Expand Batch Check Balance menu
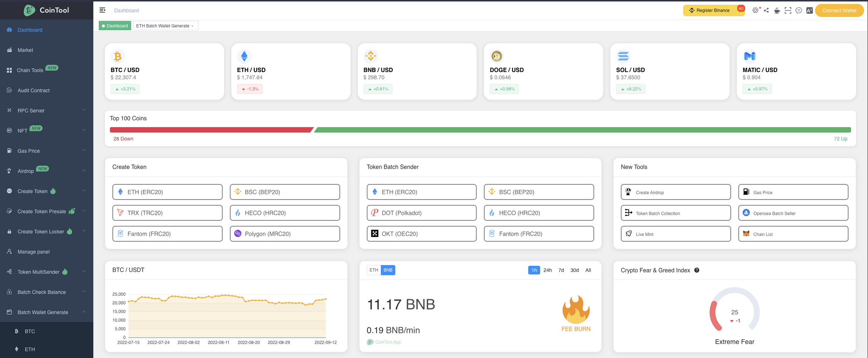This screenshot has width=868, height=358. 47,292
